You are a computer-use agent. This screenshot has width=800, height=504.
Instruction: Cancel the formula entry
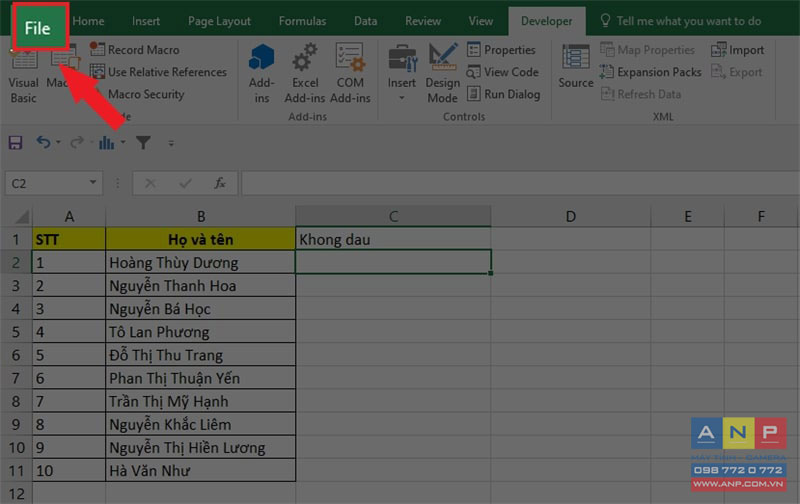[x=150, y=183]
